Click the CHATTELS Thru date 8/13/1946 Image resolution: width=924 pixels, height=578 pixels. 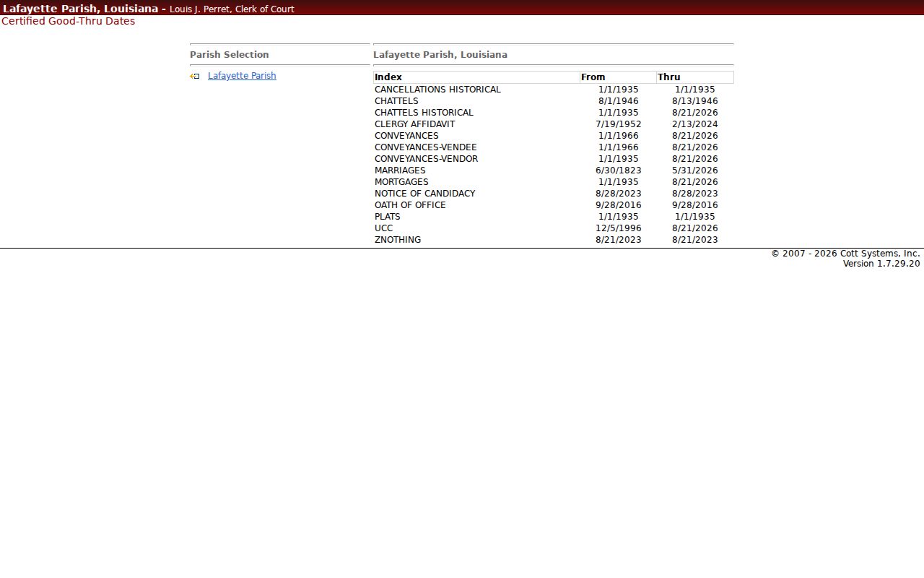tap(695, 101)
